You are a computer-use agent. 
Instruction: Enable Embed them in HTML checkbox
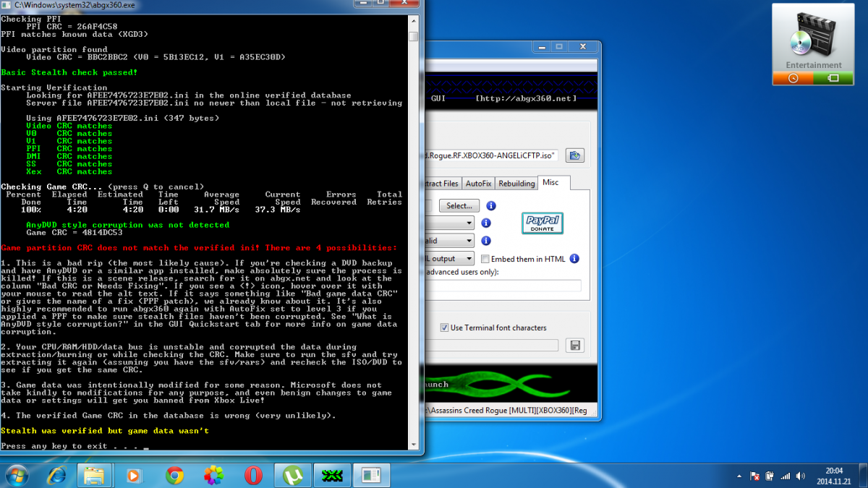[x=485, y=259]
